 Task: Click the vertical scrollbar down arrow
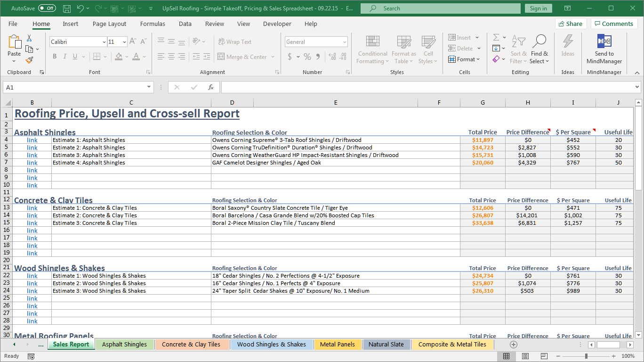point(638,335)
